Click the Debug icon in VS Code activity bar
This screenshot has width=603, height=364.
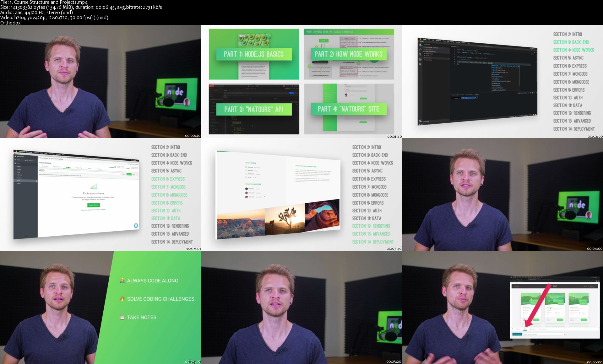pyautogui.click(x=420, y=59)
